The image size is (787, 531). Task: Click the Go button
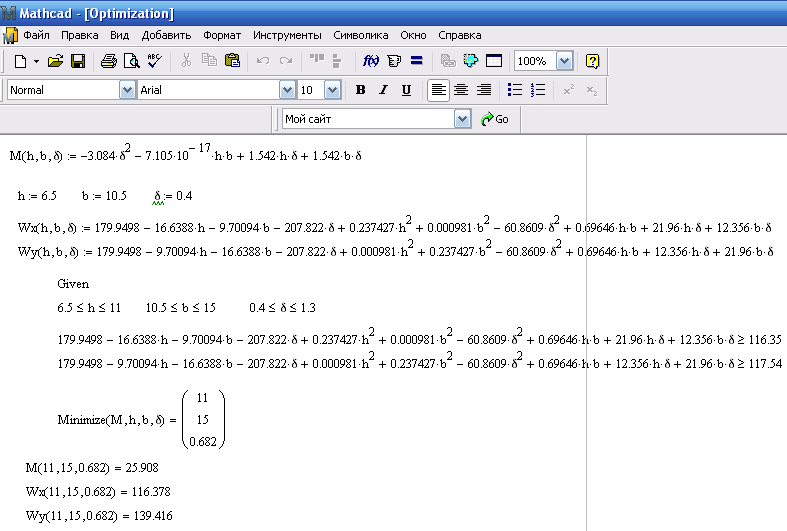pos(495,119)
